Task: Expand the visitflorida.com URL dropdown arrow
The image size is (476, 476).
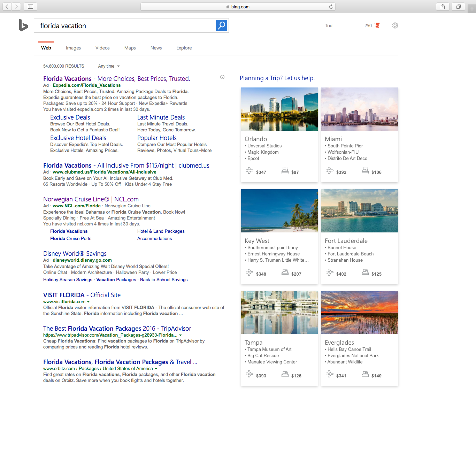Action: (x=88, y=302)
